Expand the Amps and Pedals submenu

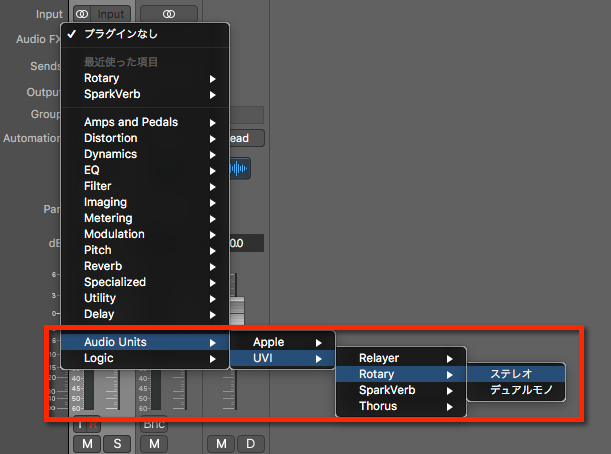145,122
